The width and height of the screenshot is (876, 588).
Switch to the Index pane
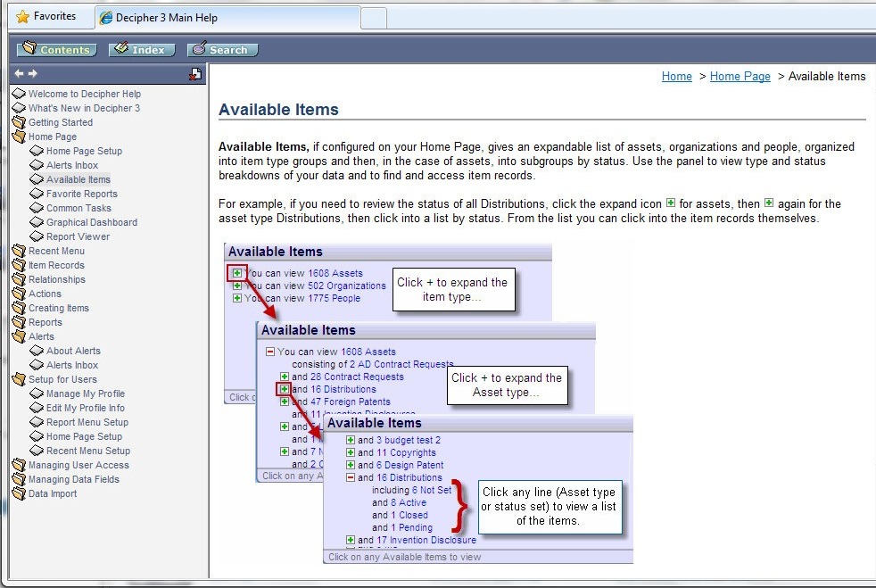142,49
